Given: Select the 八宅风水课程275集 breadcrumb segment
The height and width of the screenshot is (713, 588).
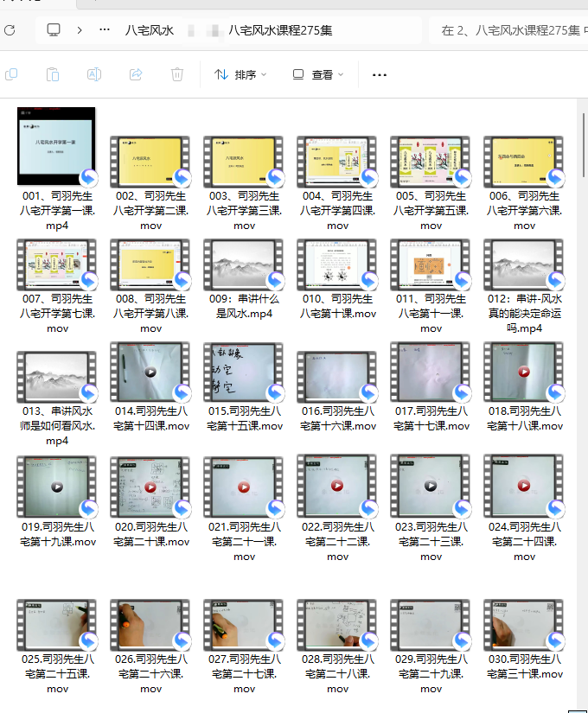Looking at the screenshot, I should coord(280,30).
